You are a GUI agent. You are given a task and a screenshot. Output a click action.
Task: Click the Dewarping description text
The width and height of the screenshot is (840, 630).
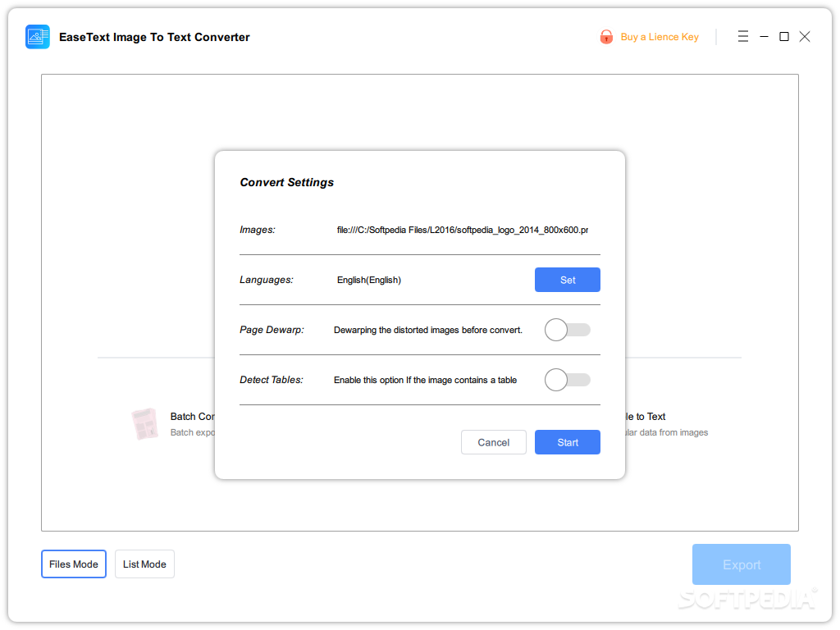[x=427, y=330]
